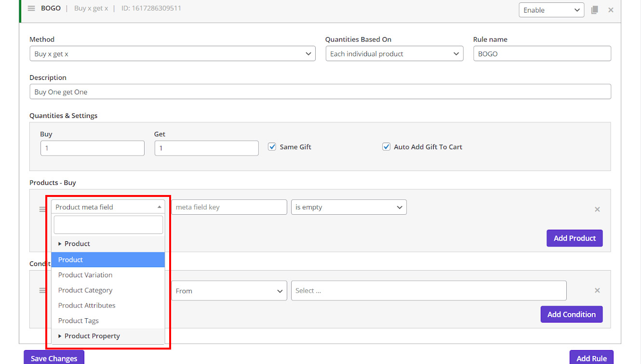This screenshot has width=641, height=364.
Task: Toggle the Same Gift checkbox
Action: [x=272, y=147]
